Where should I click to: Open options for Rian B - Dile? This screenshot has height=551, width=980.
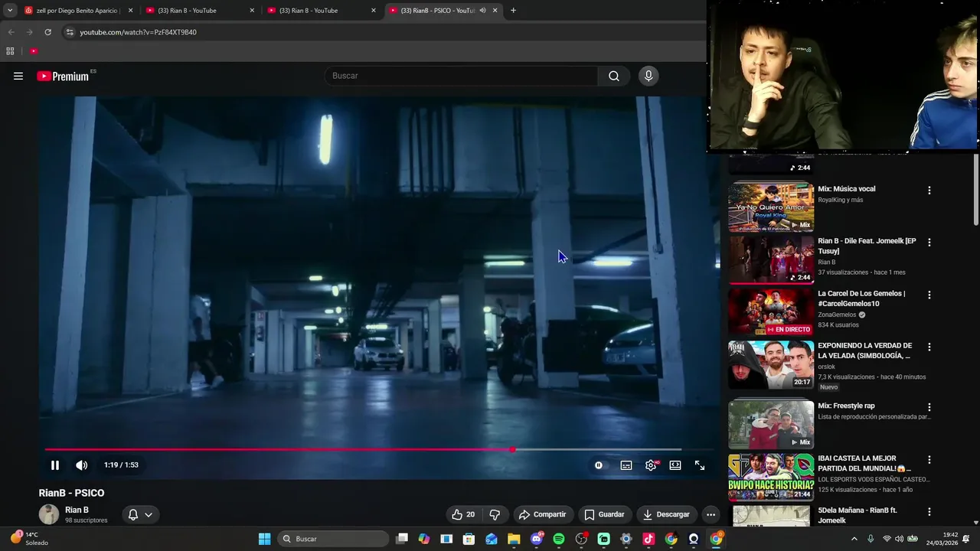coord(929,243)
